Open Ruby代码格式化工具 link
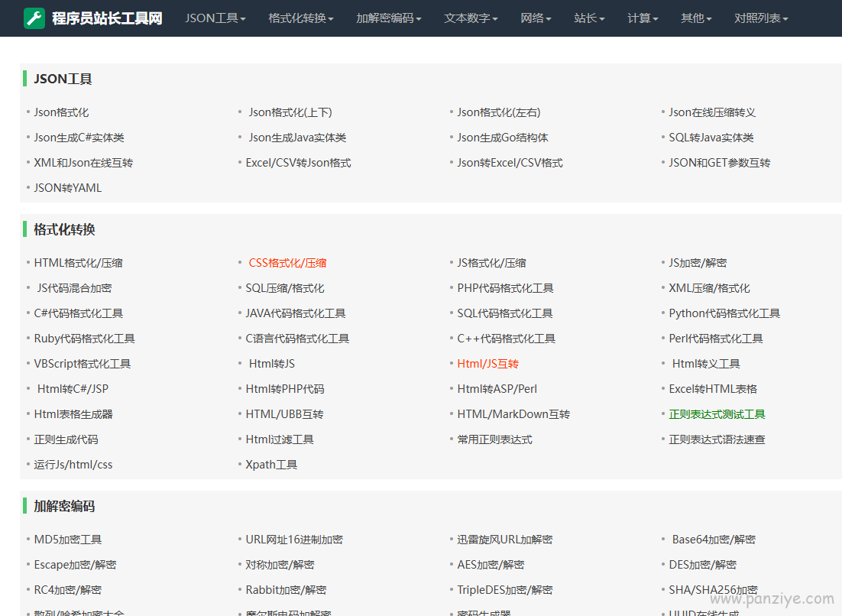 coord(84,339)
